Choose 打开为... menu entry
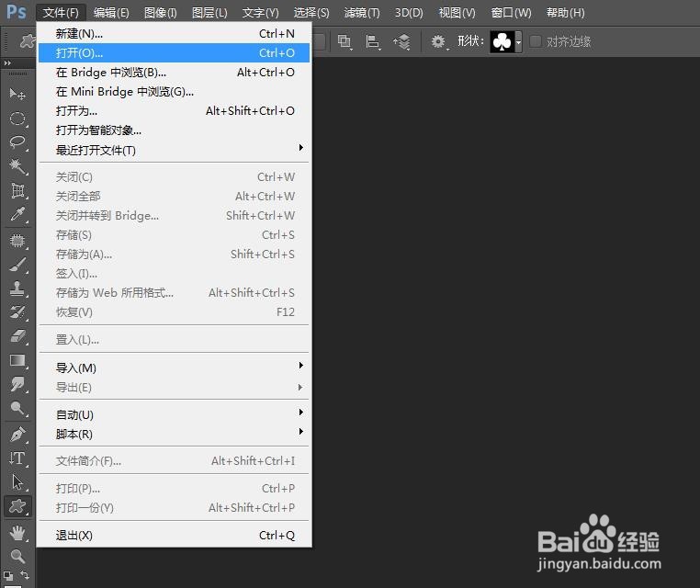 coord(175,111)
